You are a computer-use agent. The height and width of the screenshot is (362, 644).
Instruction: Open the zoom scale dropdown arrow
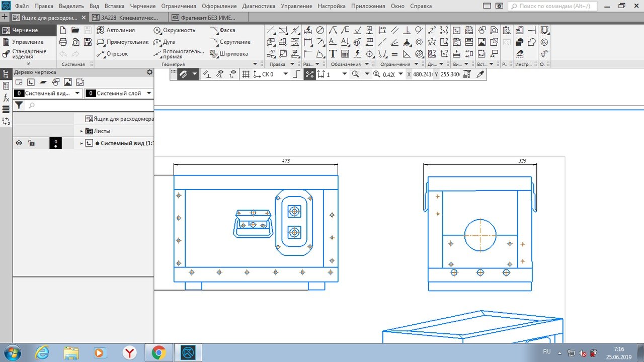[400, 74]
